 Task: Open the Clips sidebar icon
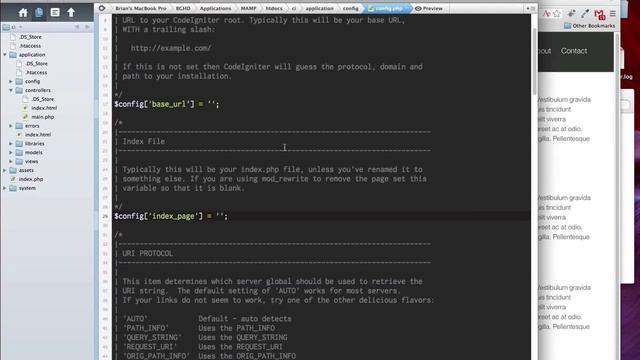55,13
